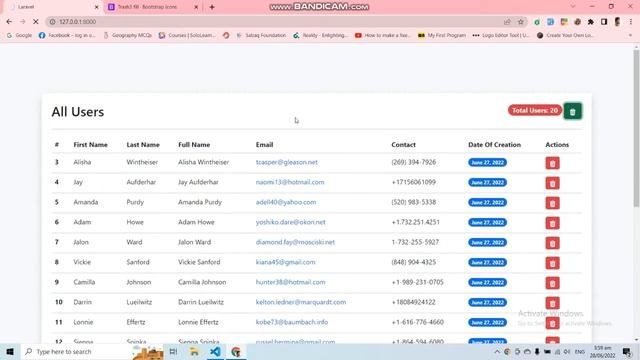
Task: Click the email hunter38@hotmail.com
Action: click(290, 282)
